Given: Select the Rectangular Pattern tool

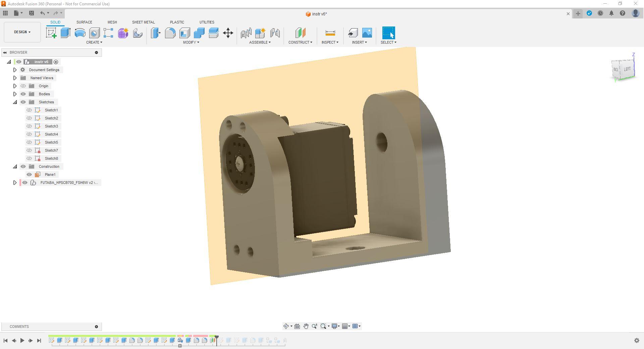Looking at the screenshot, I should tap(108, 33).
